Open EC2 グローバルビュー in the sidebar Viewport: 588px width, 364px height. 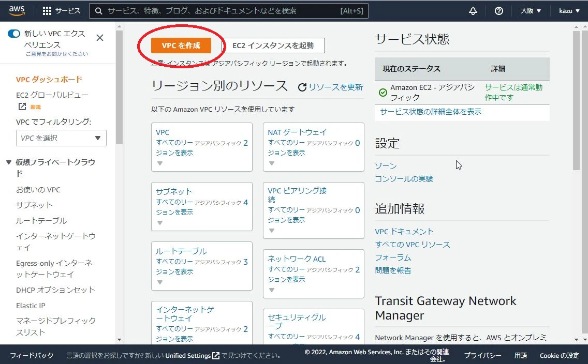coord(52,95)
